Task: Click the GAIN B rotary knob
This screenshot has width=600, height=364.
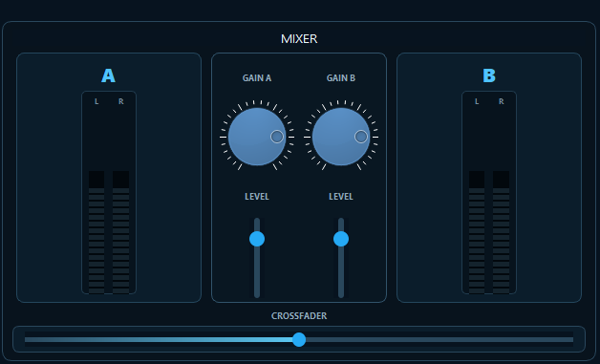Action: (x=341, y=137)
